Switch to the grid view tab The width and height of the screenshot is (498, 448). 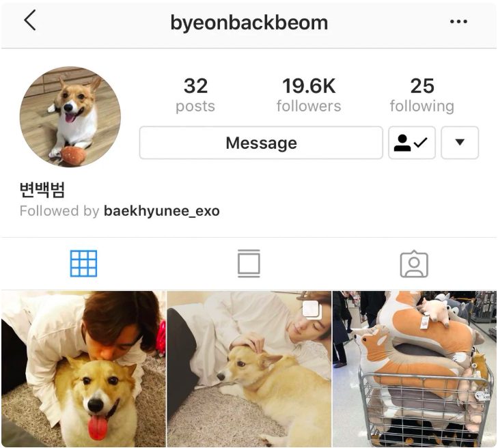click(83, 264)
